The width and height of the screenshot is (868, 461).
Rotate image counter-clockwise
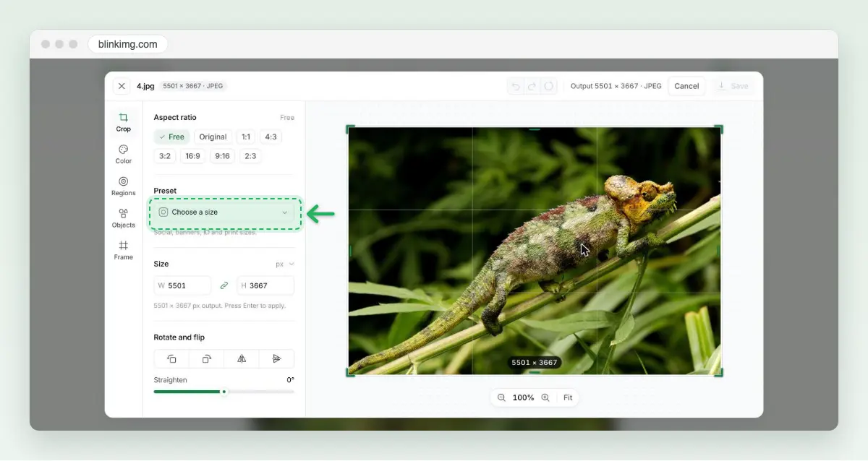coord(171,358)
